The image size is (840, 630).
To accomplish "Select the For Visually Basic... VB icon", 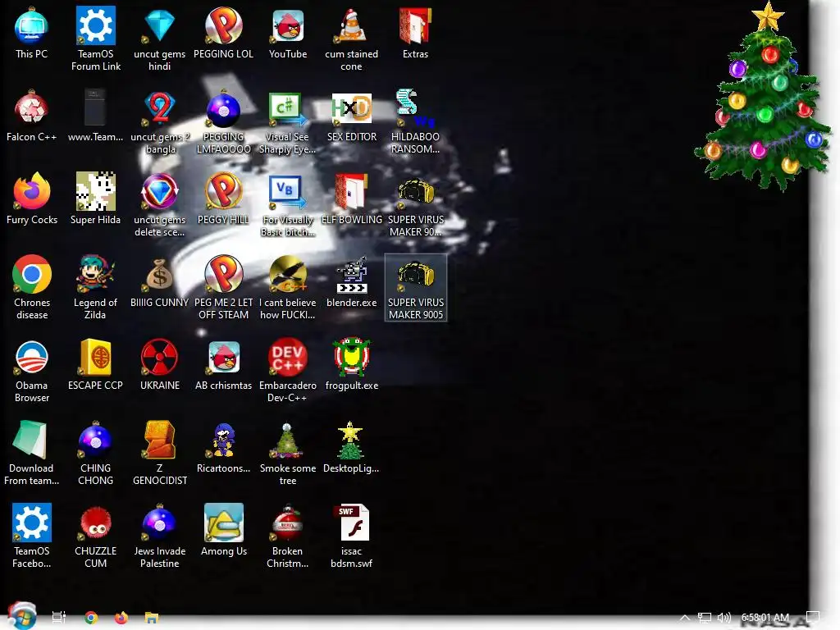I will click(288, 204).
